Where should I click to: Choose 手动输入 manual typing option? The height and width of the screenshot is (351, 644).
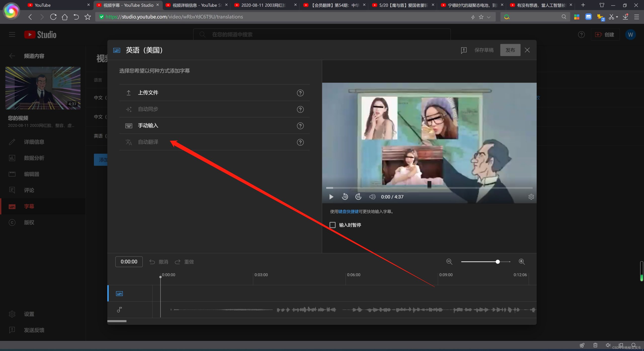coord(214,126)
